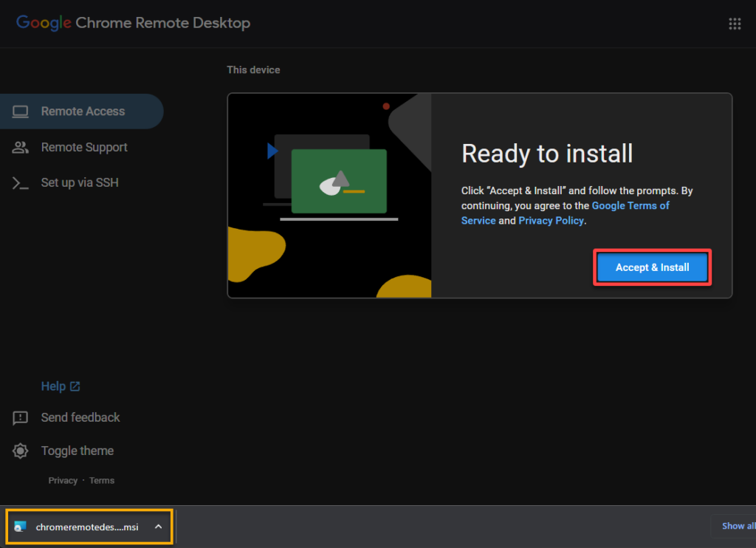Open the Help link
The width and height of the screenshot is (756, 548).
55,386
